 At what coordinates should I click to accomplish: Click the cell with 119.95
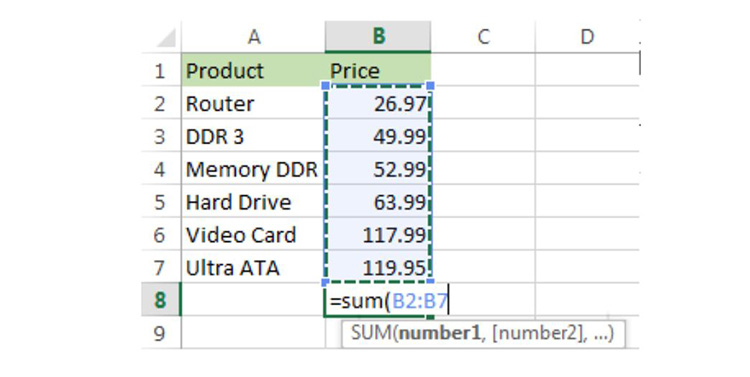pyautogui.click(x=378, y=267)
